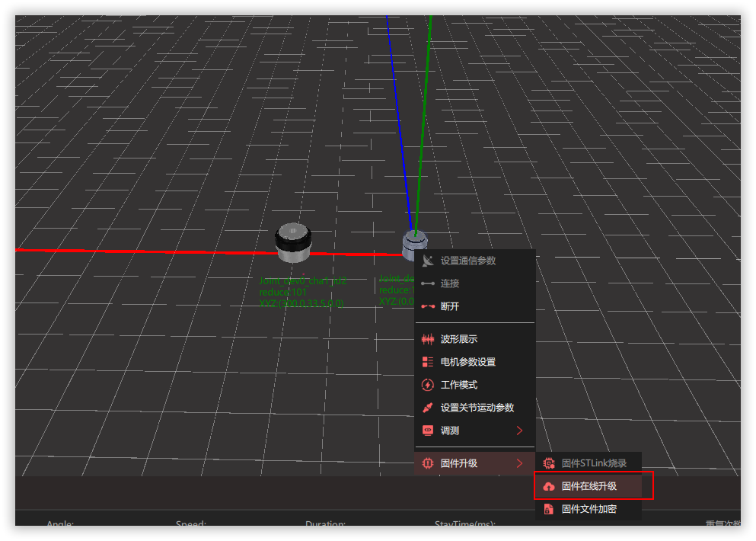Expand the 固件升级 submenu arrow

click(x=519, y=463)
